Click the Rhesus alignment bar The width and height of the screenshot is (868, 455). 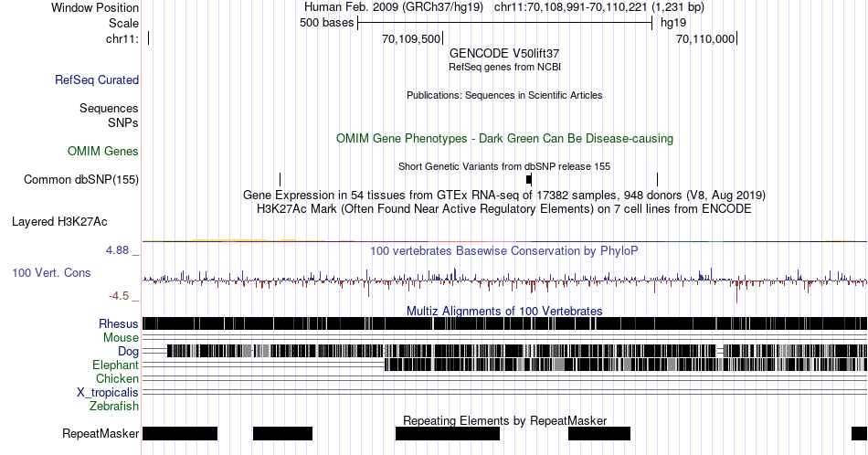tap(505, 323)
